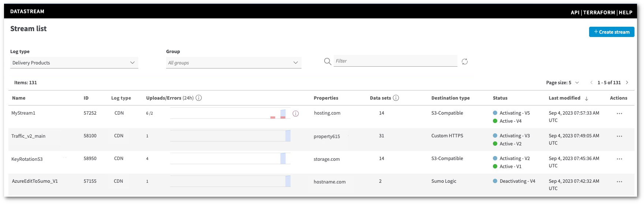Click error info icon in MyStream1 row
644x204 pixels.
296,114
